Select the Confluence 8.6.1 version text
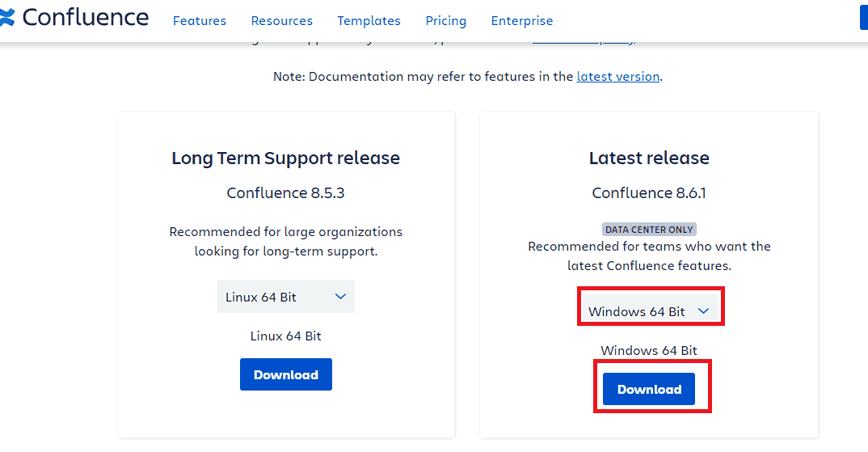The image size is (868, 452). pos(649,193)
